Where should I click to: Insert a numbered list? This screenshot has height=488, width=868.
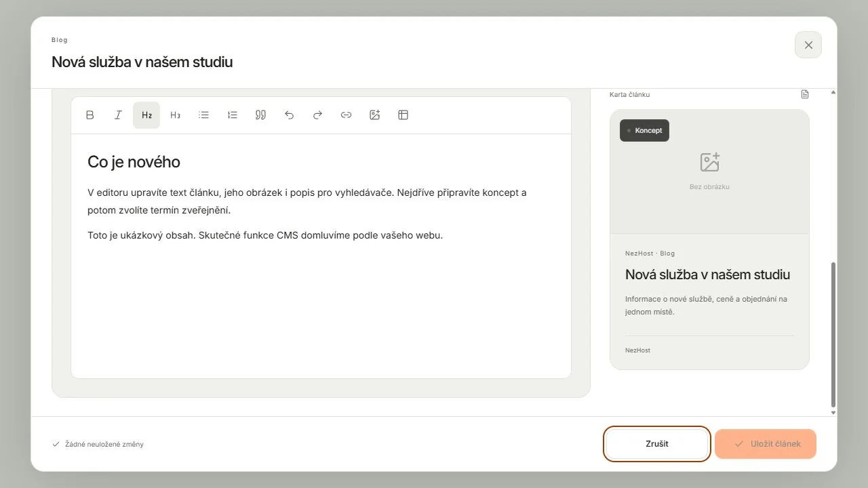(232, 115)
